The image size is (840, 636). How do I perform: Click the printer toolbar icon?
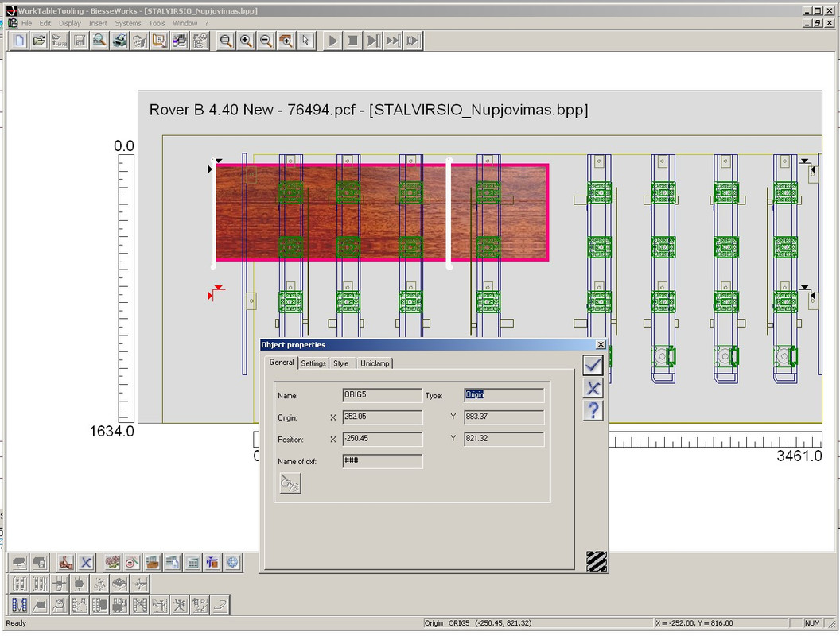click(x=119, y=41)
